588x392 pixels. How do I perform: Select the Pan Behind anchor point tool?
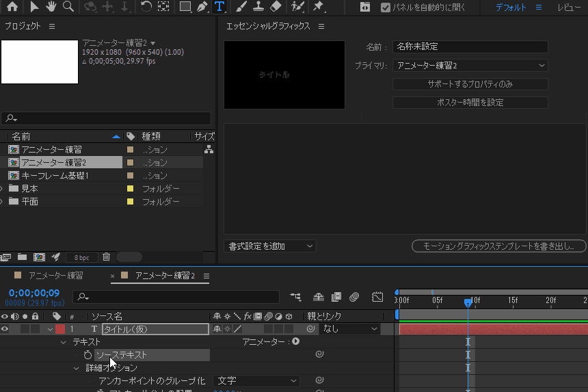click(x=163, y=6)
